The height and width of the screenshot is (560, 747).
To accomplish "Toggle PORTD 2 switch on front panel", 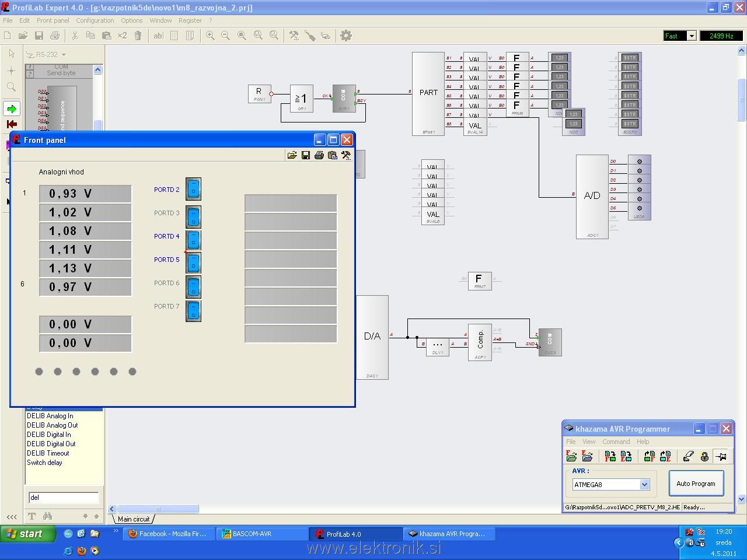I will click(x=193, y=189).
